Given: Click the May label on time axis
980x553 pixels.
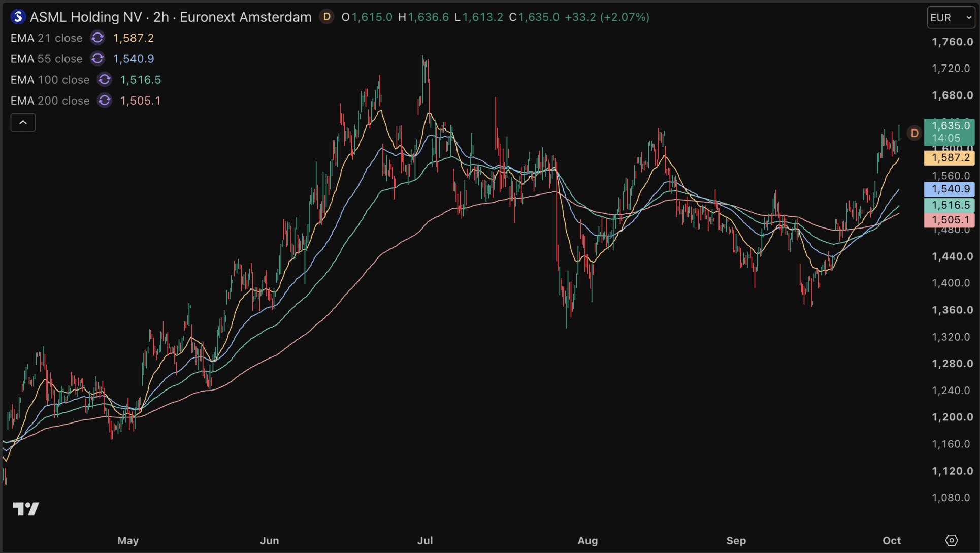Looking at the screenshot, I should click(128, 540).
